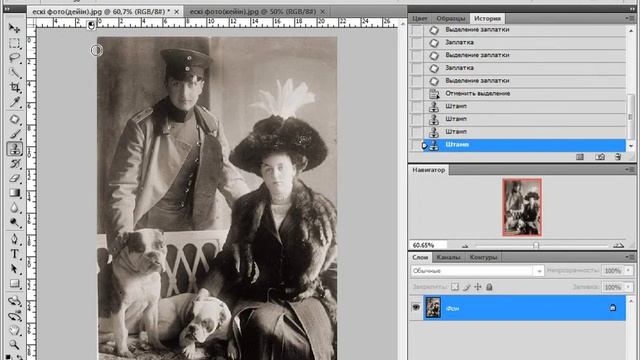Zoom in using Navigator large mountains icon
Viewport: 640px width, 360px height.
click(x=618, y=245)
